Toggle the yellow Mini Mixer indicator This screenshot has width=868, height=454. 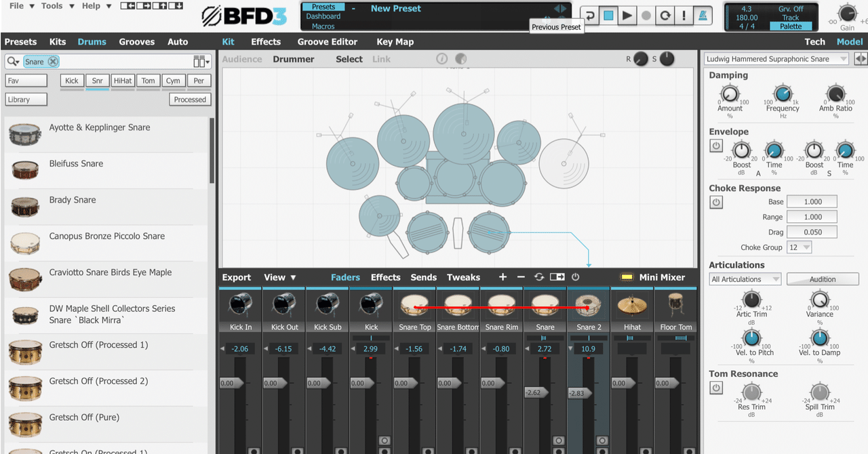627,277
